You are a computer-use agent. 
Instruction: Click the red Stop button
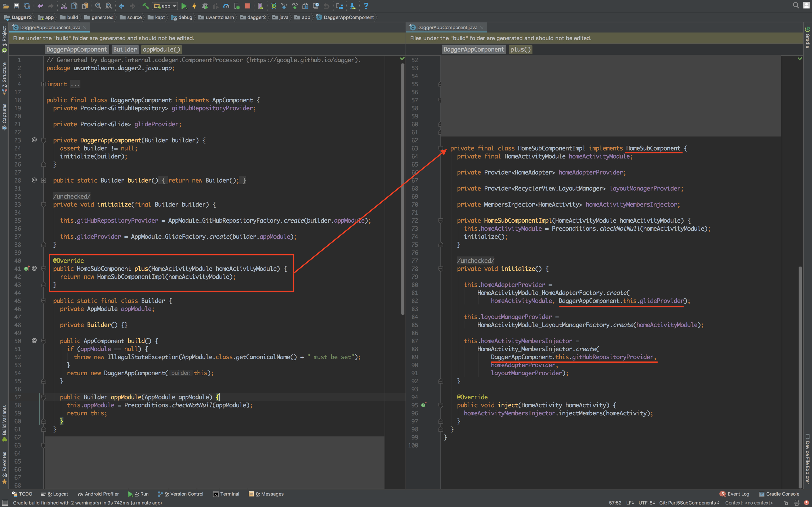coord(248,6)
